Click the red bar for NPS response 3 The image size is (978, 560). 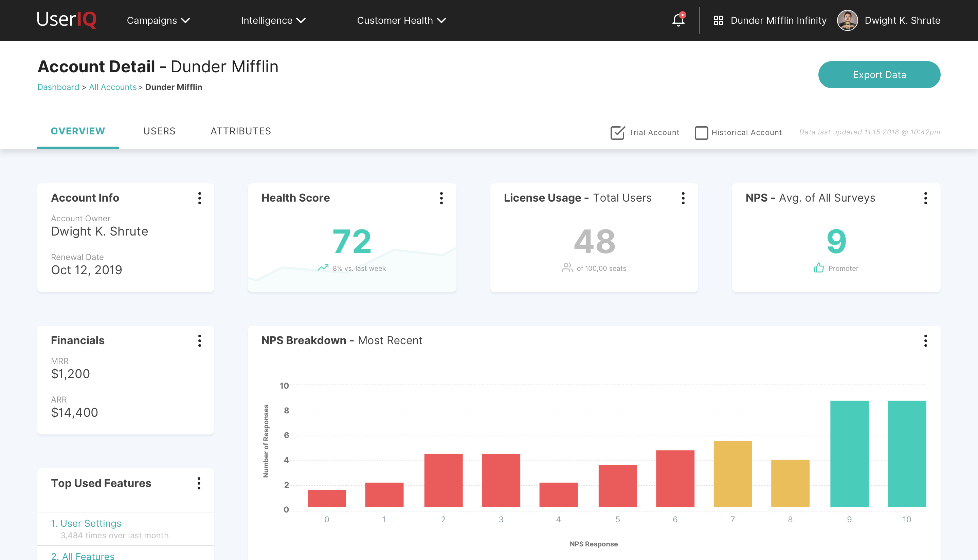click(x=501, y=480)
